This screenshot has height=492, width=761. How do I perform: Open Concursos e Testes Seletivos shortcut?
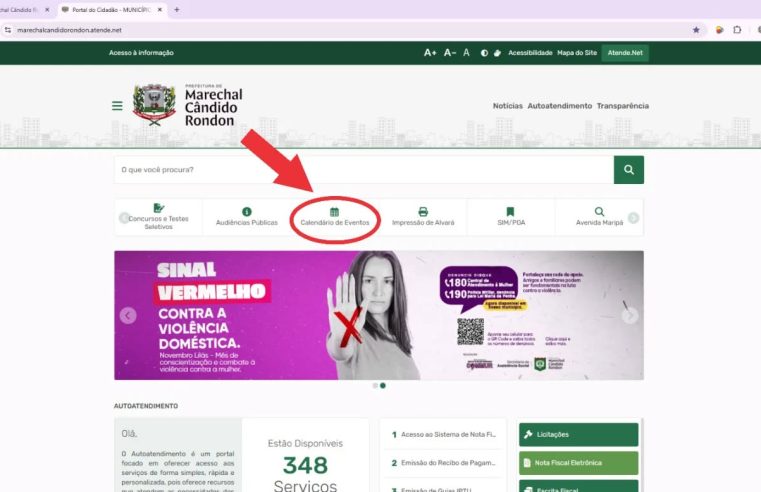coord(158,217)
